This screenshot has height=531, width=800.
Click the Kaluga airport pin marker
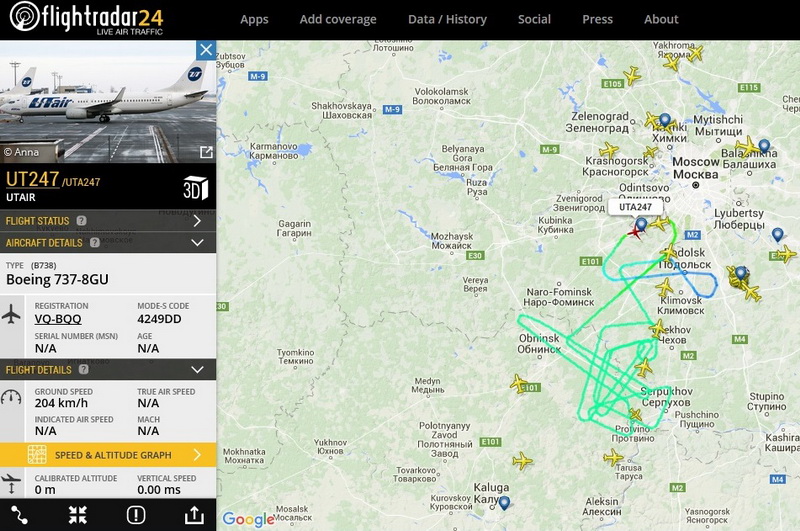click(x=504, y=502)
